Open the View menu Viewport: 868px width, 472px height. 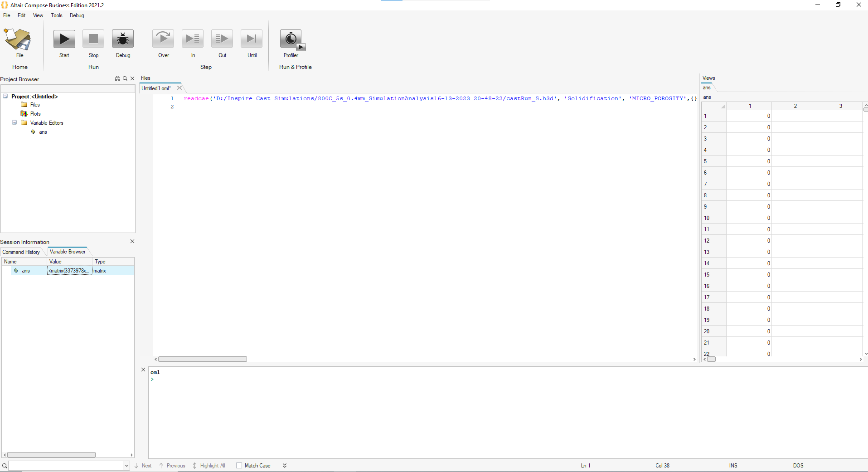pos(38,15)
